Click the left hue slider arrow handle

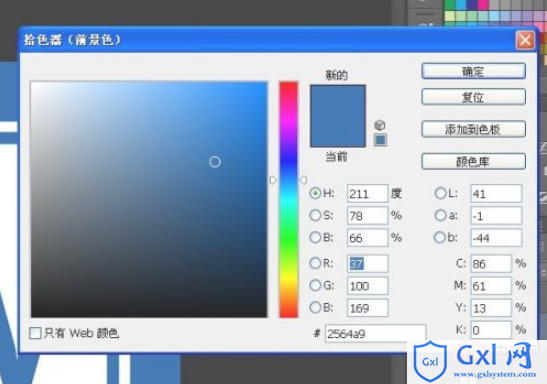point(273,180)
